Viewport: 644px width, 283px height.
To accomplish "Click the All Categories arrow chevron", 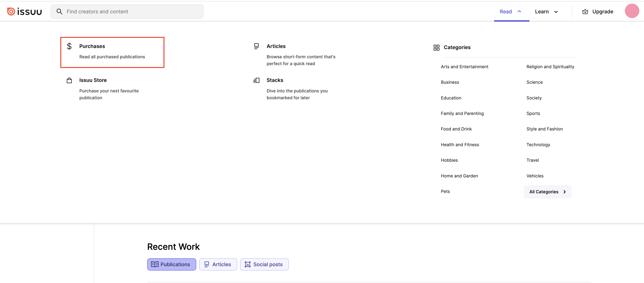I will tap(564, 192).
